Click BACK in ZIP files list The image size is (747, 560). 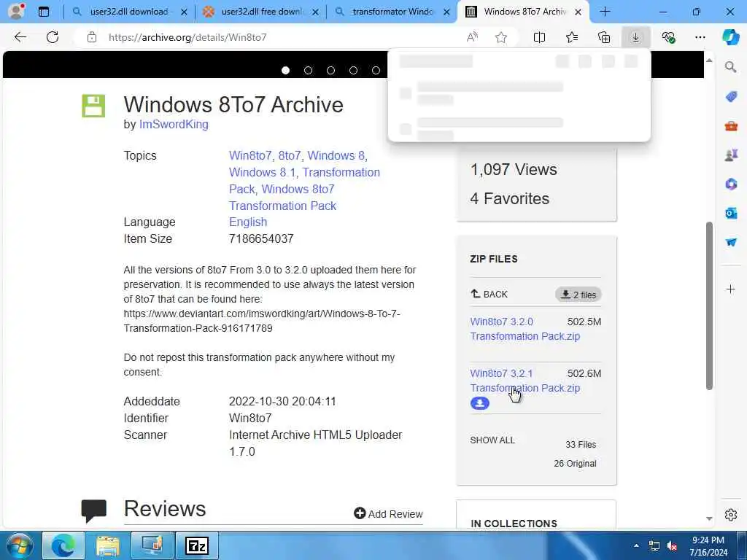[489, 295]
